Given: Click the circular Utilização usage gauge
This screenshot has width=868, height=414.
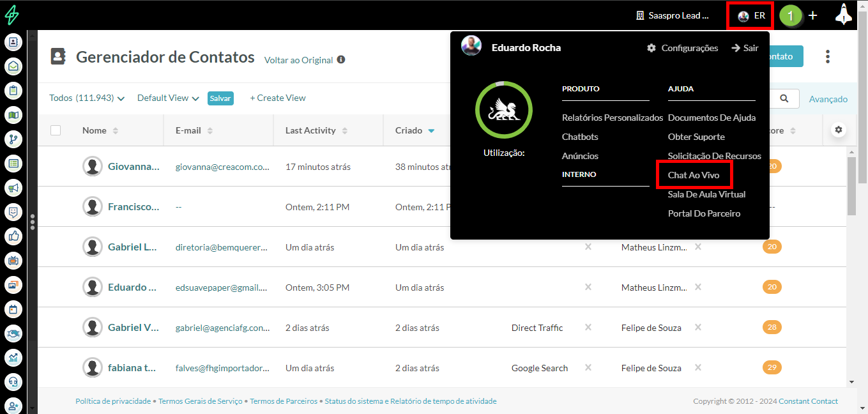Looking at the screenshot, I should [x=503, y=111].
